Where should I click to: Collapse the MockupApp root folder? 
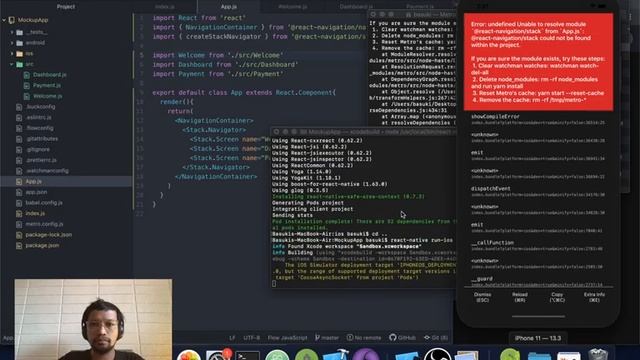click(4, 20)
